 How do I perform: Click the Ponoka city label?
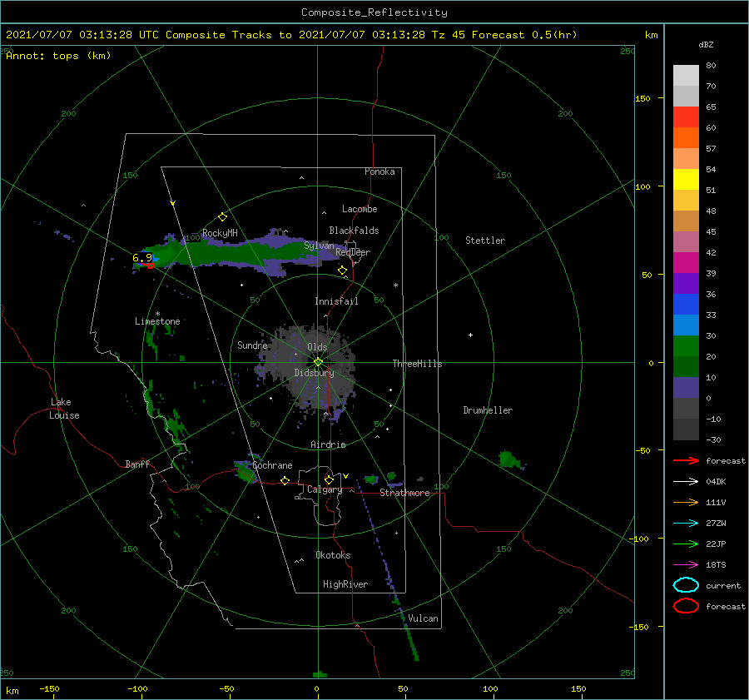click(379, 171)
